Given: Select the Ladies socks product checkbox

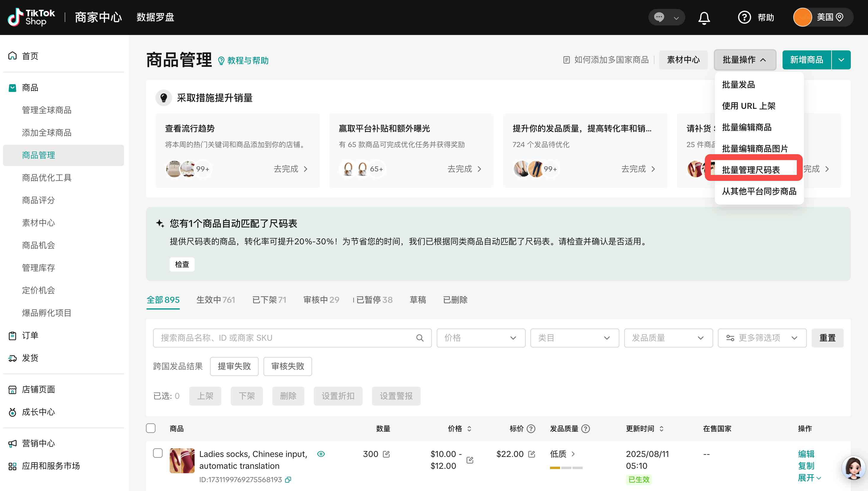Looking at the screenshot, I should click(158, 453).
